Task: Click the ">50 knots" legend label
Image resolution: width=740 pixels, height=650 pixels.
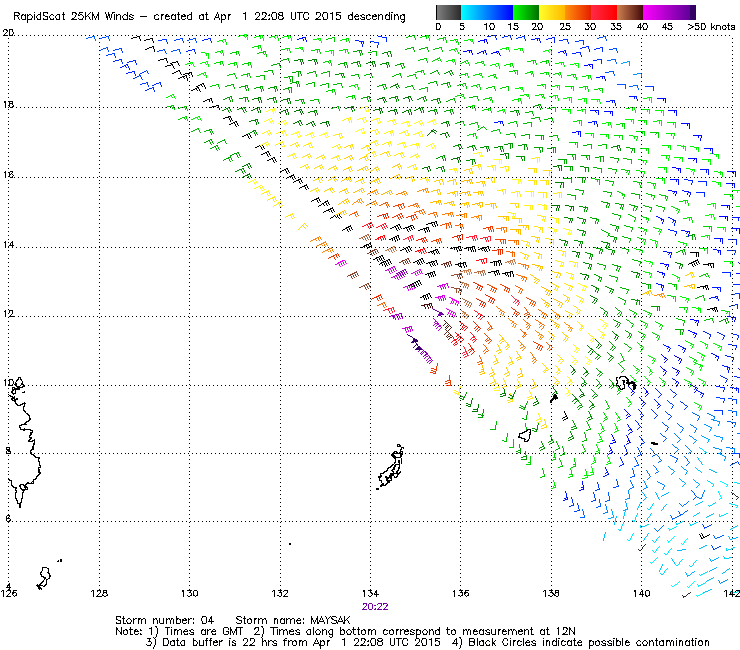Action: pyautogui.click(x=711, y=27)
